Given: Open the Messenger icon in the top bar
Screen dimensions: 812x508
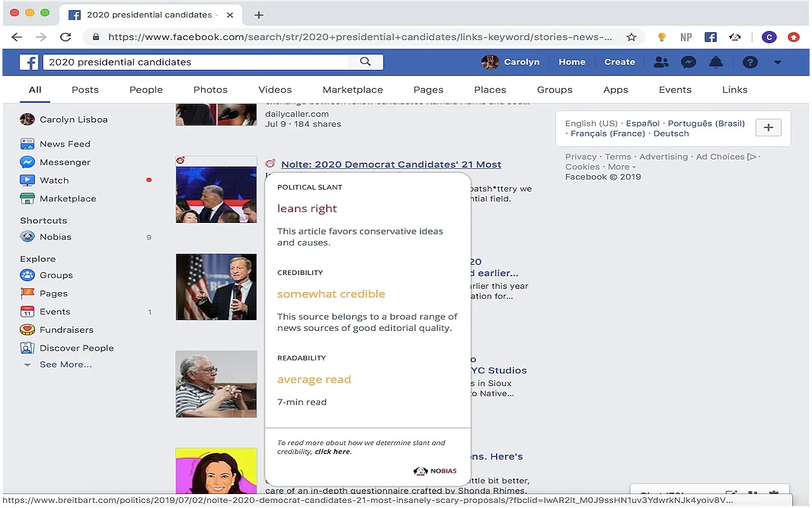Looking at the screenshot, I should [688, 62].
